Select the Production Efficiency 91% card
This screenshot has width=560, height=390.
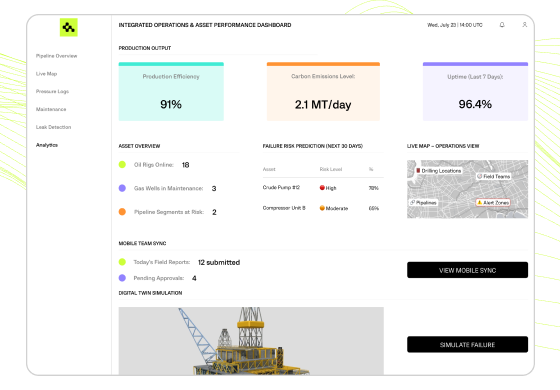click(x=171, y=91)
